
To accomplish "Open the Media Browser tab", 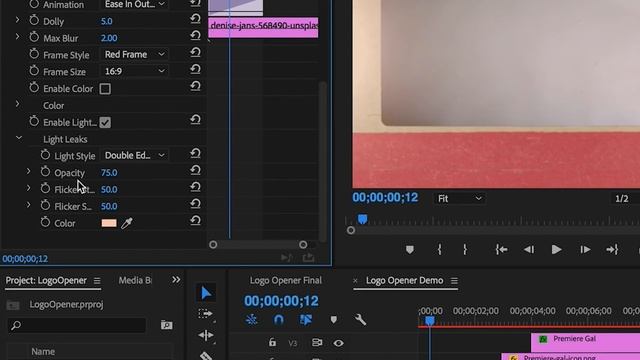I will tap(135, 280).
